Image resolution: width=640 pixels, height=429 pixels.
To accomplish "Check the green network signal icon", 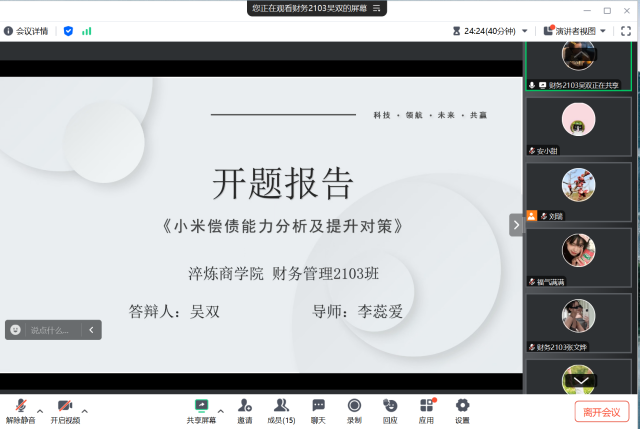I will [x=87, y=31].
